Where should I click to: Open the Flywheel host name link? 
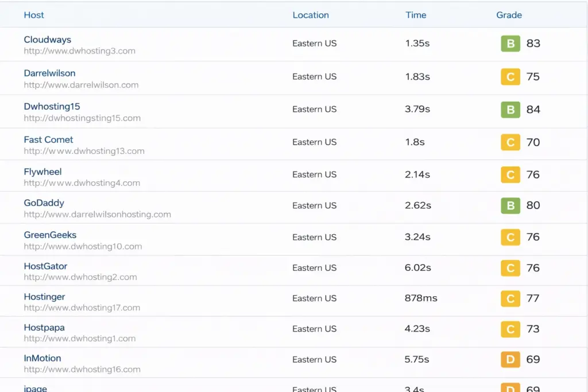(x=42, y=172)
